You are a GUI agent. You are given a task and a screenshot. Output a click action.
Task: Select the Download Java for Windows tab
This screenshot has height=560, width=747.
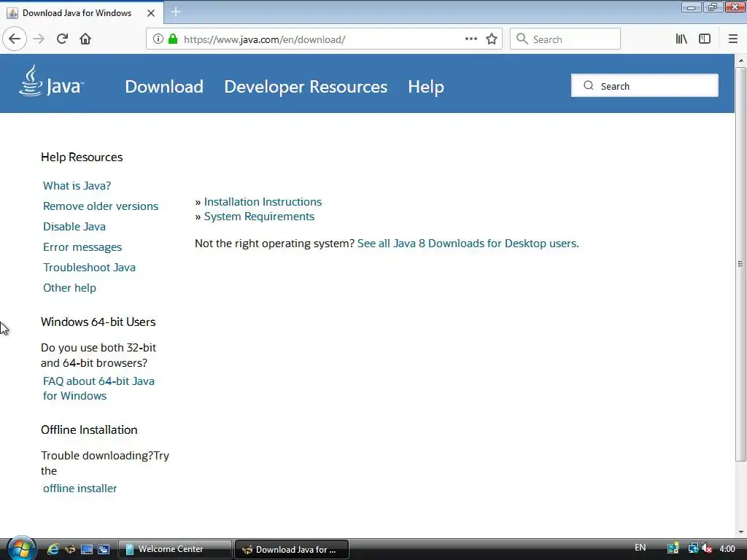click(82, 13)
